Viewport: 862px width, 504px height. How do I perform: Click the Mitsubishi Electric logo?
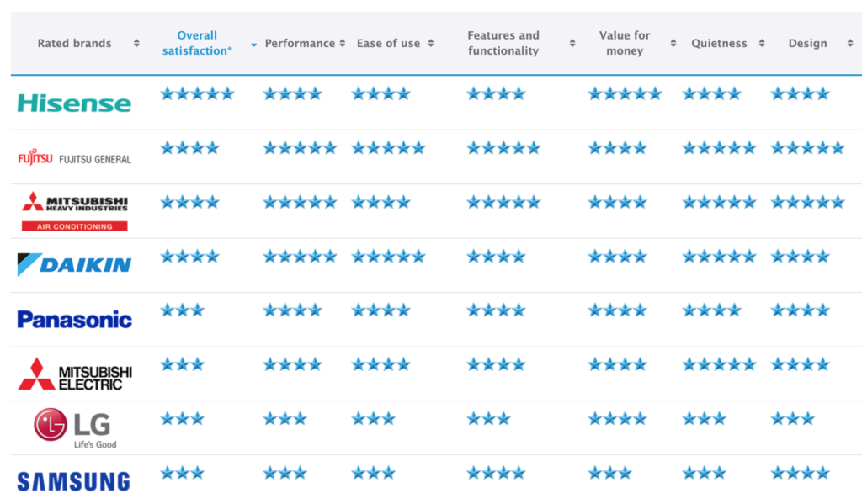click(x=74, y=374)
